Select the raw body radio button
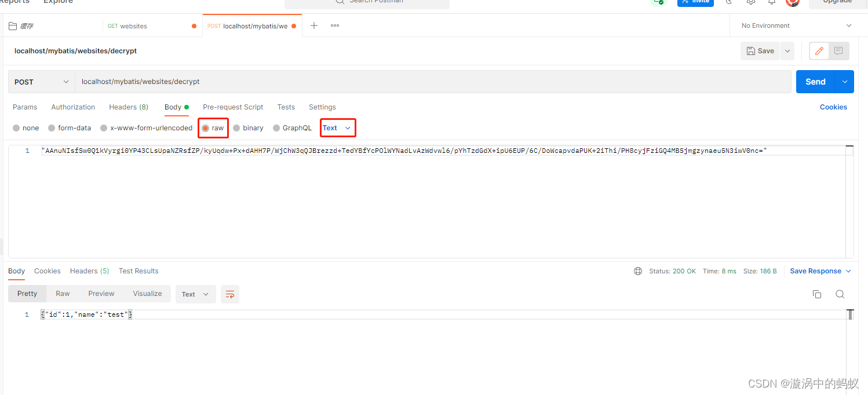868x395 pixels. point(205,128)
